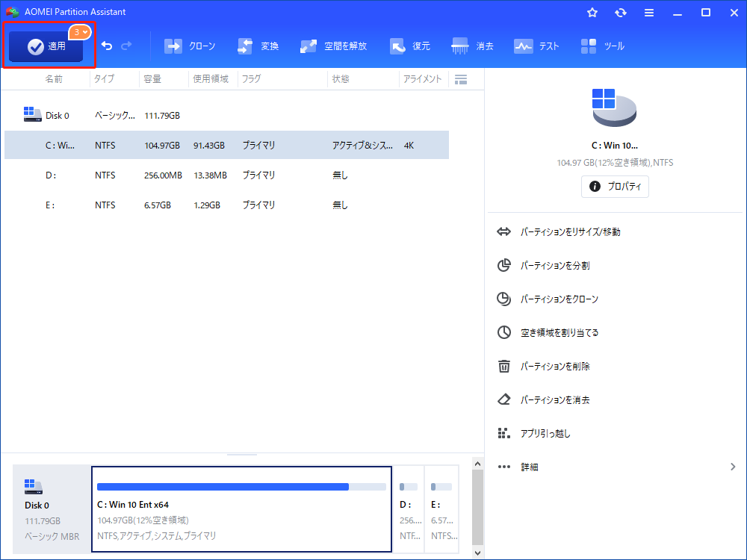Viewport: 747px width, 560px height.
Task: Click the 詳細 three-dots icon
Action: [504, 467]
